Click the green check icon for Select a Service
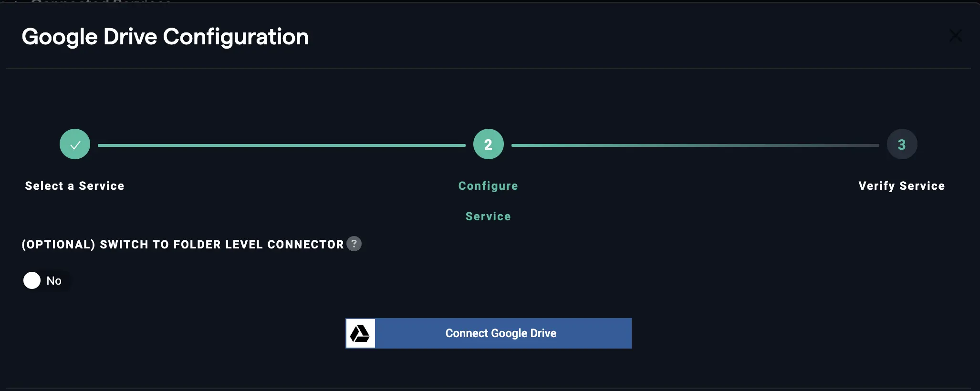The image size is (980, 391). 74,144
